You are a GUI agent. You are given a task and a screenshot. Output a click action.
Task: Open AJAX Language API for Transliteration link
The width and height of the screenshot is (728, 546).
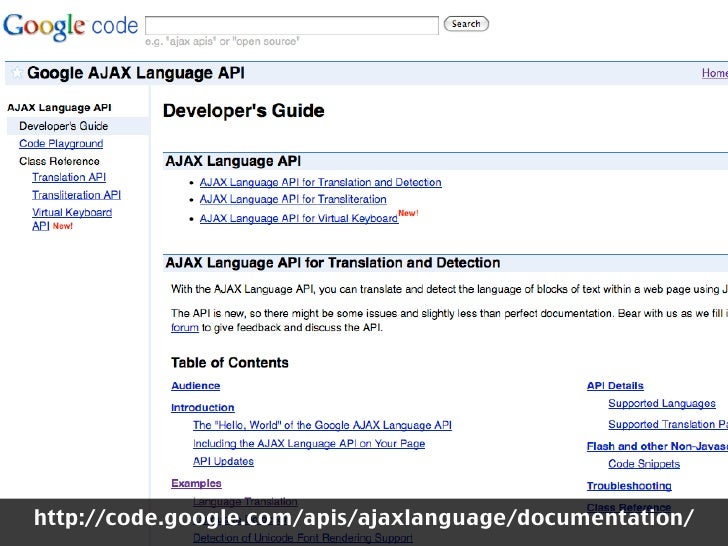tap(297, 200)
